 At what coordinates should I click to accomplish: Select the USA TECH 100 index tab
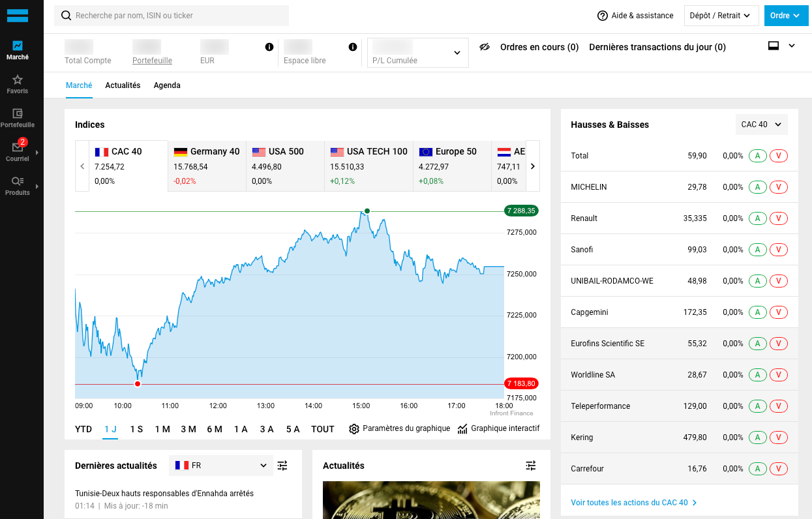(368, 166)
